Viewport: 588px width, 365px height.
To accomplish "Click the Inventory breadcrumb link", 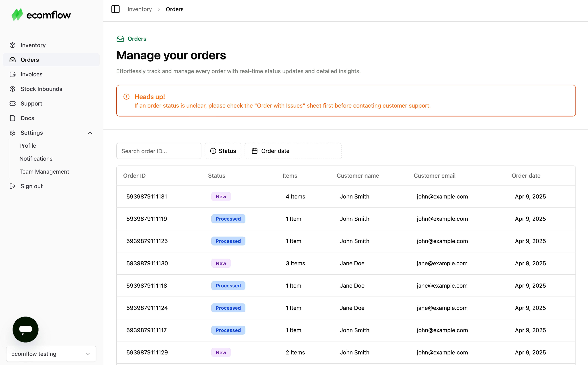I will click(x=140, y=9).
